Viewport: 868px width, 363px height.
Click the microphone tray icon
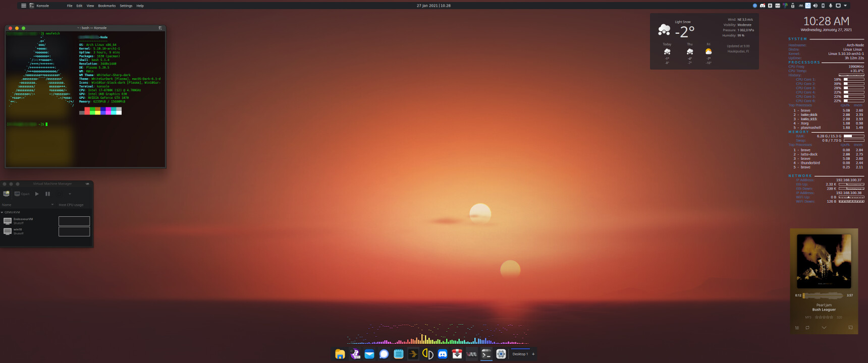pyautogui.click(x=831, y=6)
